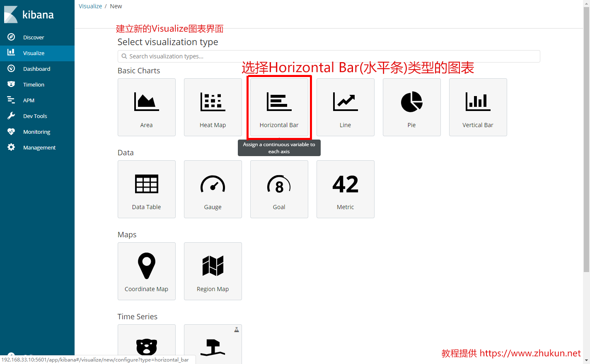Open Timelion from the sidebar
The image size is (590, 364).
click(37, 84)
